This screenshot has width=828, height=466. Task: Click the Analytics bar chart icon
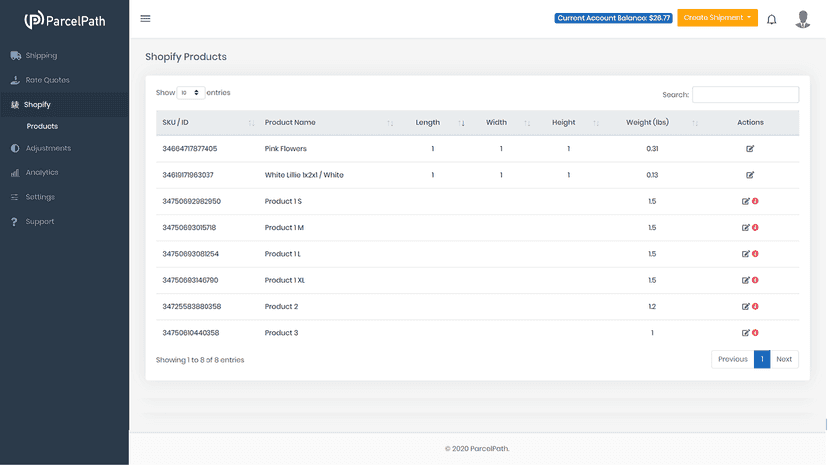15,173
